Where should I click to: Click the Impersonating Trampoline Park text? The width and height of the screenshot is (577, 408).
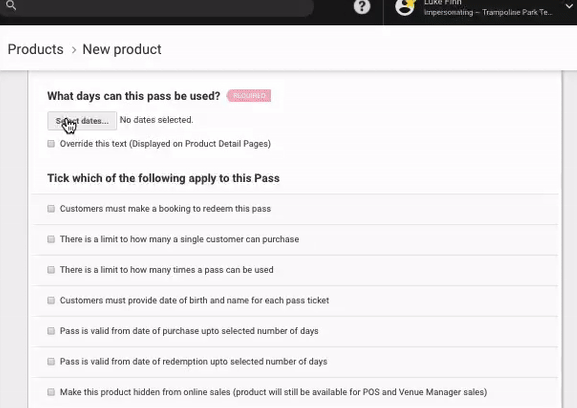click(488, 13)
